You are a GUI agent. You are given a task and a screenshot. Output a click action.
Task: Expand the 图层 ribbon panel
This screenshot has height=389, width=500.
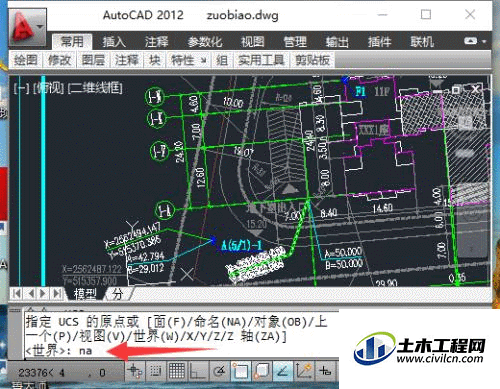93,60
